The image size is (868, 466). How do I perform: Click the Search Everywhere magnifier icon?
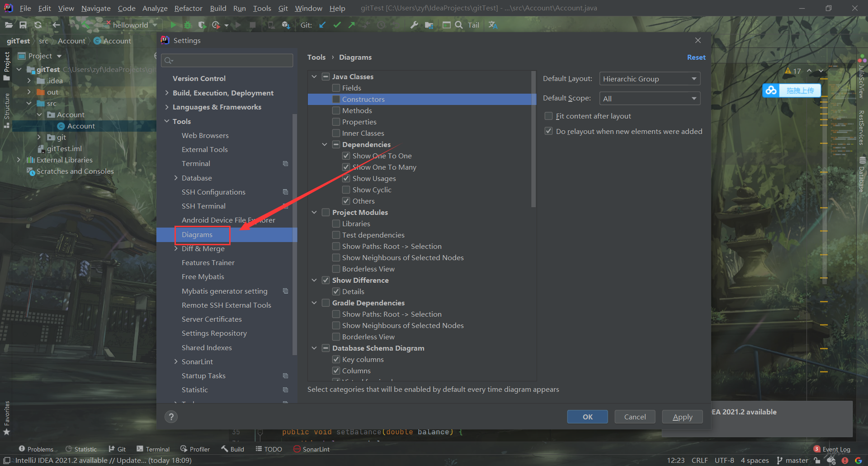[x=459, y=25]
